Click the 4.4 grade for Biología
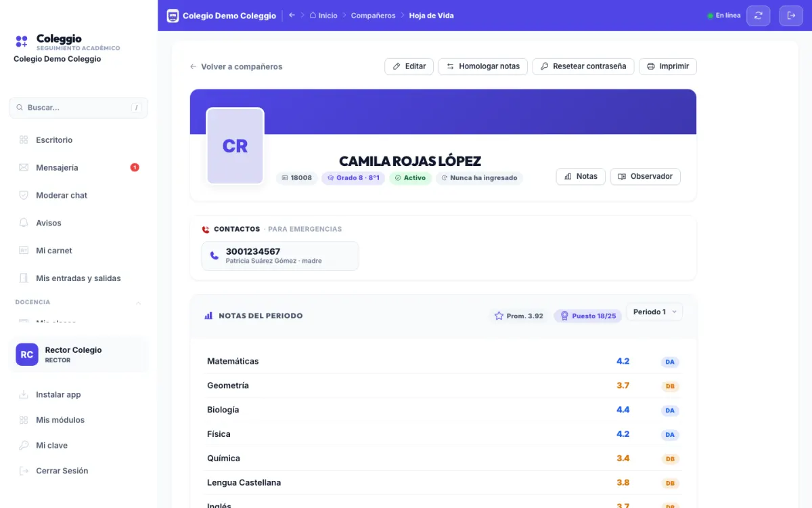The width and height of the screenshot is (812, 508). [x=623, y=410]
